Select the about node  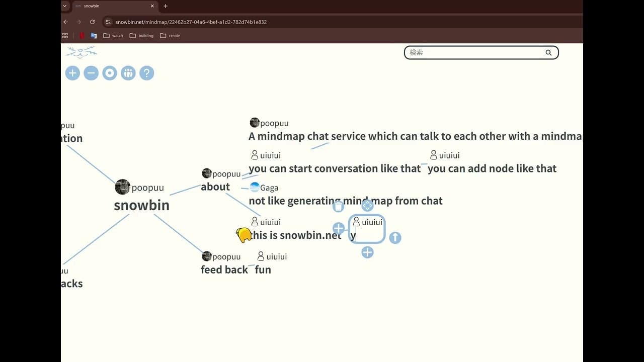tap(215, 187)
